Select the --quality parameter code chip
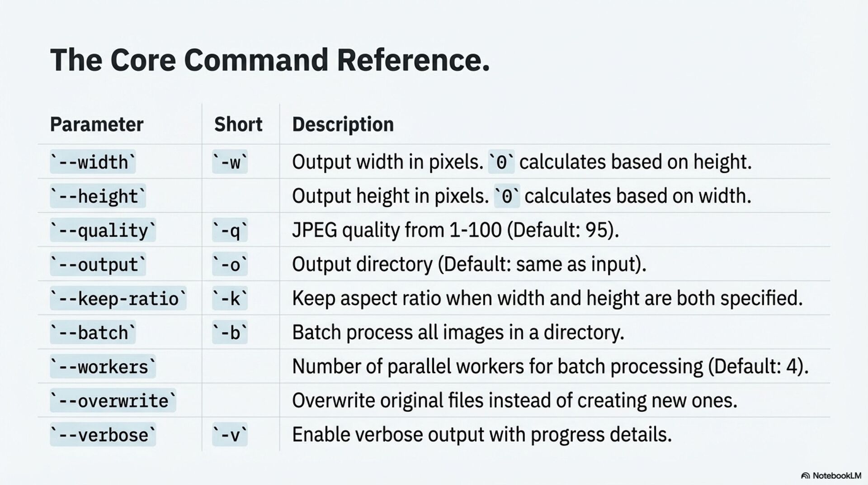The height and width of the screenshot is (485, 868). 103,230
